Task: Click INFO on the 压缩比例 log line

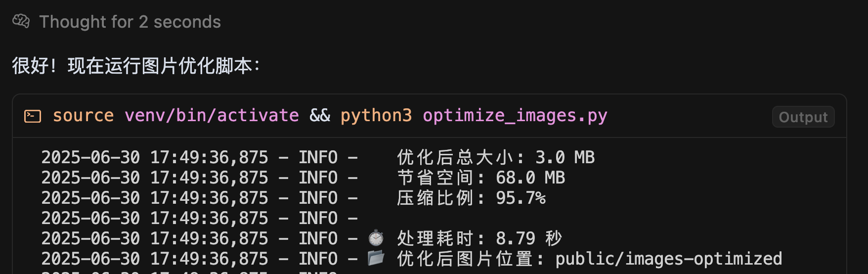Action: (x=318, y=198)
